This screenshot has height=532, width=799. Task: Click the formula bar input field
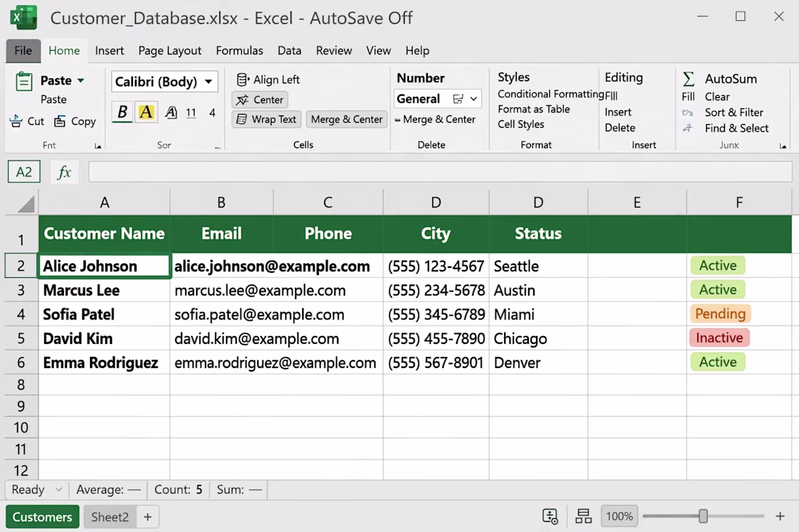click(440, 172)
